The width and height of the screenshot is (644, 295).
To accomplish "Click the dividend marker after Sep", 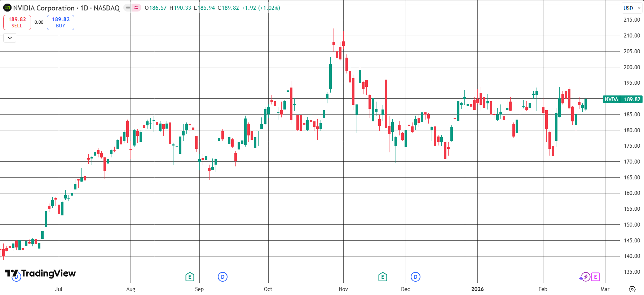I will [x=222, y=277].
